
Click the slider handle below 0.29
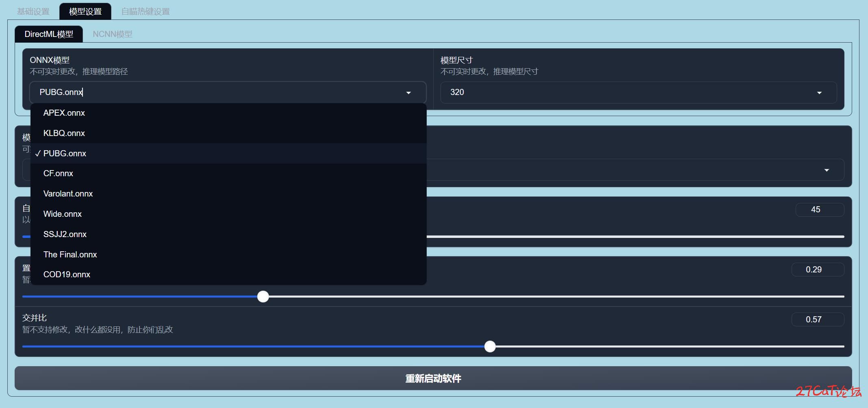(x=263, y=297)
